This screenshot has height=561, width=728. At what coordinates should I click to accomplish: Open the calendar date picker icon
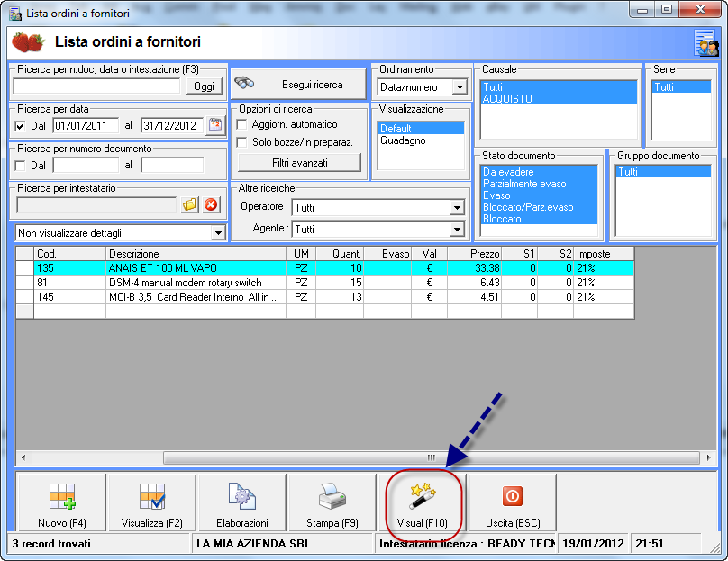tap(215, 125)
